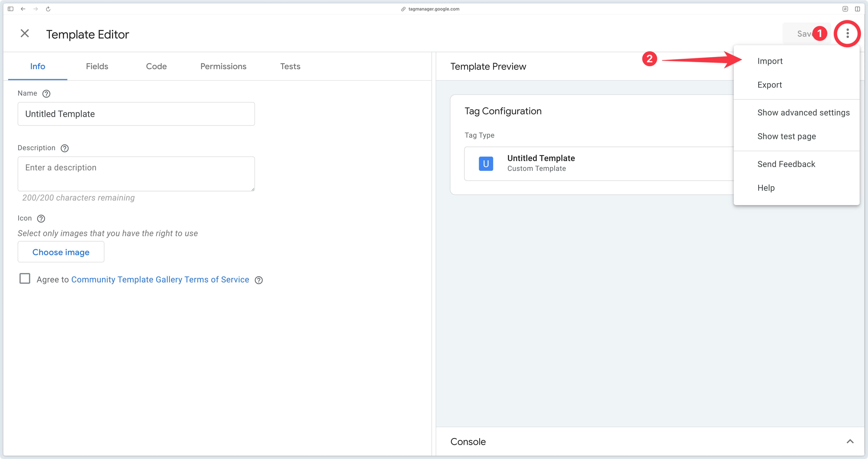The width and height of the screenshot is (868, 459).
Task: Switch to the Fields tab
Action: coord(97,66)
